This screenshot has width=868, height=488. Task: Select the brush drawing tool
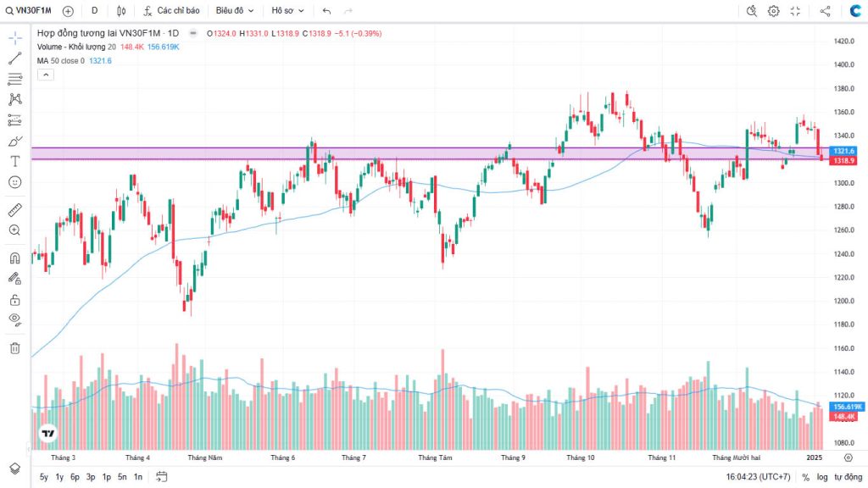coord(15,141)
